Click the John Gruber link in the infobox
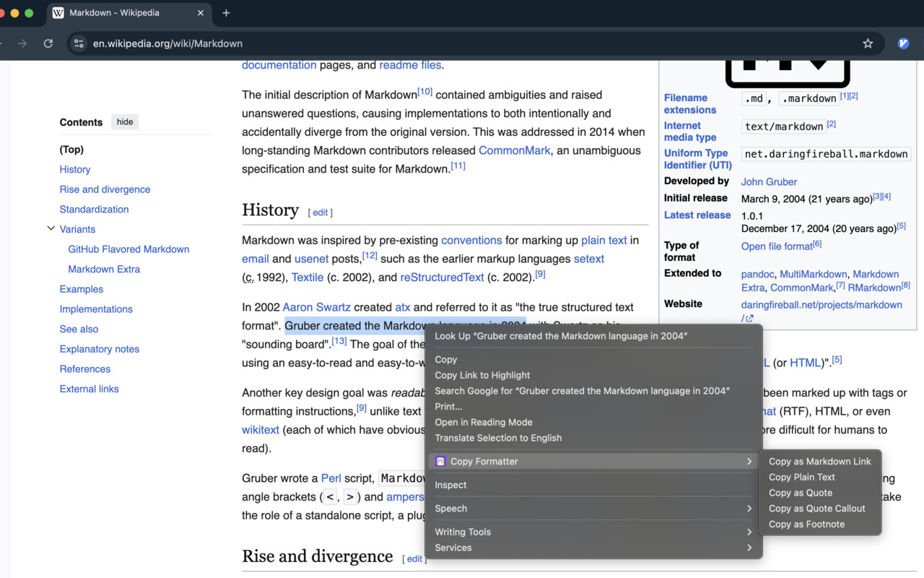This screenshot has height=578, width=924. click(x=770, y=182)
